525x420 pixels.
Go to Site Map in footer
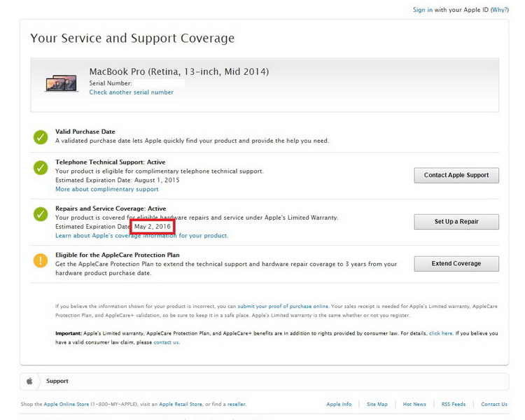point(377,405)
